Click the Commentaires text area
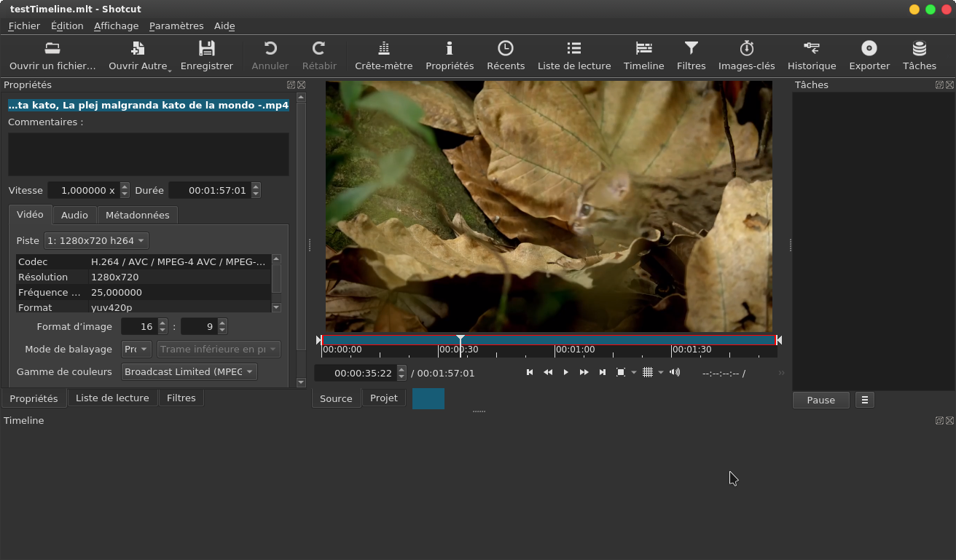Viewport: 956px width, 560px height. point(149,154)
